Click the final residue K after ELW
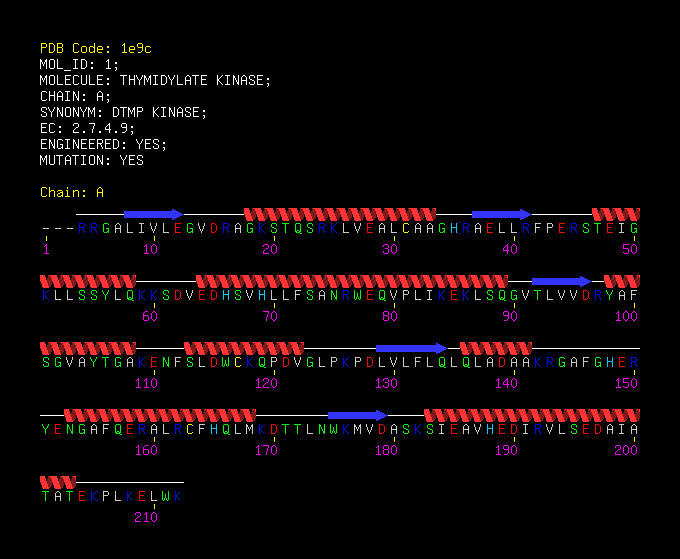 pos(178,496)
